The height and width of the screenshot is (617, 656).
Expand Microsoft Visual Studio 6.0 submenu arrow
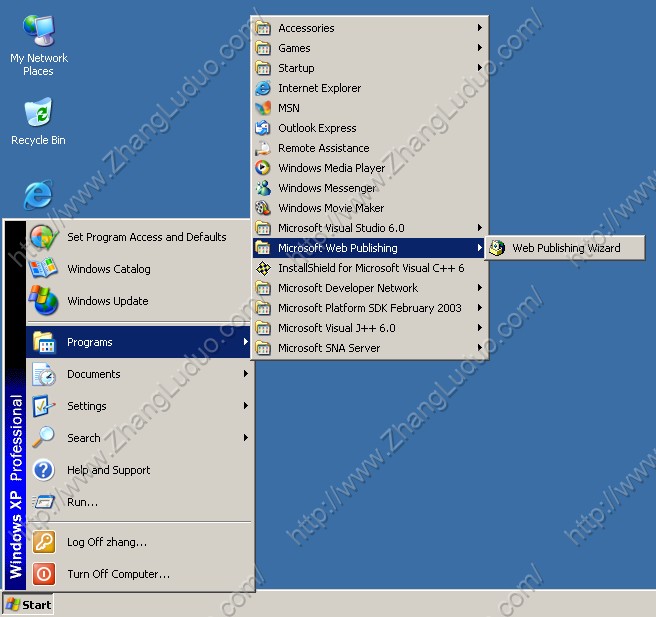coord(480,228)
